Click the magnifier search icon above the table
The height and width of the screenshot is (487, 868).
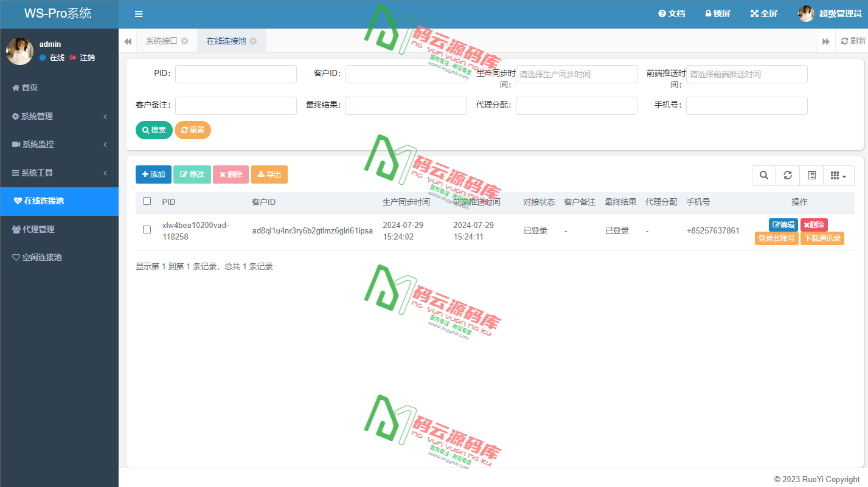[x=763, y=175]
